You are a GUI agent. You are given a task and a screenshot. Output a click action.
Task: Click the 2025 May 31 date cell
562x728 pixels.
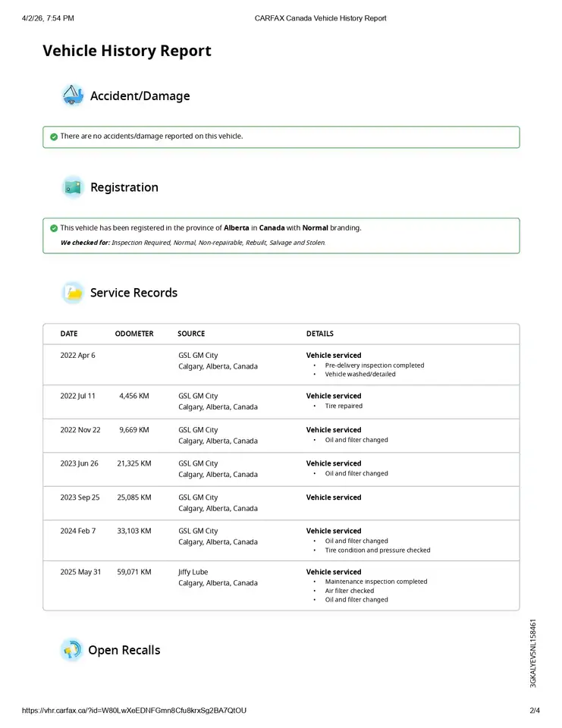tap(80, 572)
